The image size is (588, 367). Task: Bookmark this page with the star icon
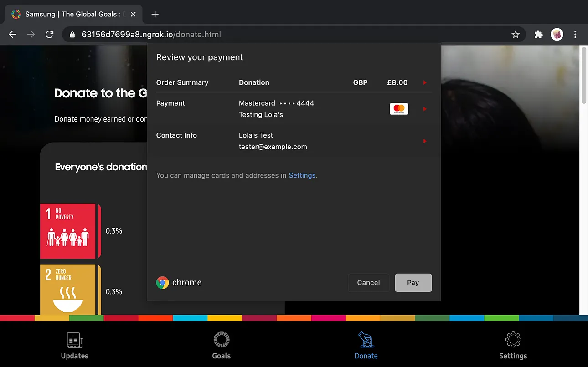click(x=516, y=34)
